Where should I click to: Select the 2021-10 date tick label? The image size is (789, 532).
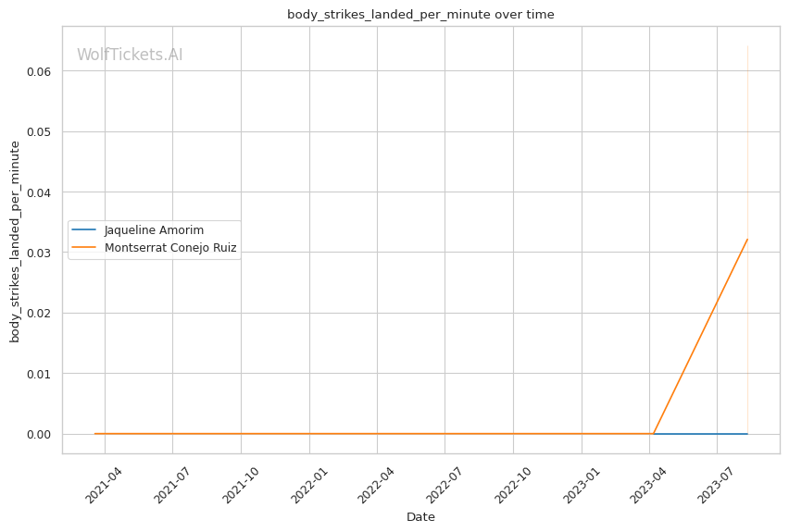click(238, 484)
